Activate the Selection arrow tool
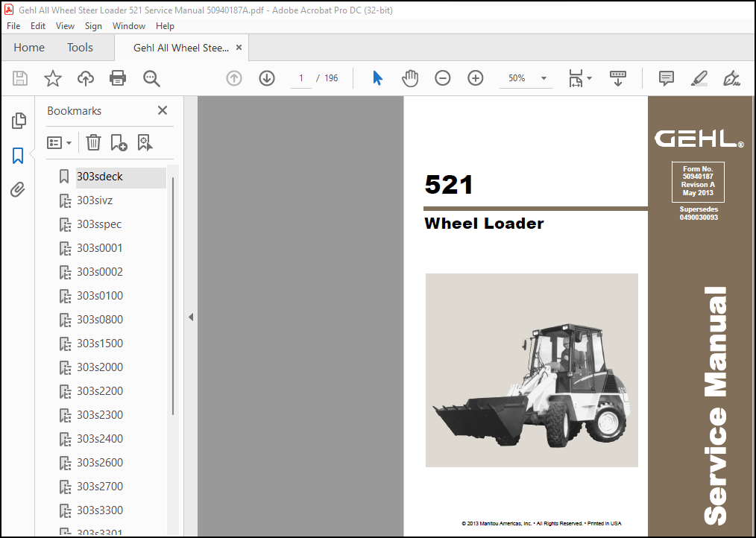 377,78
